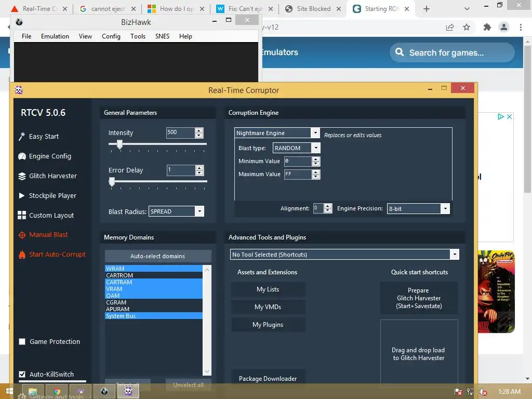
Task: Open BizHawk Tools menu
Action: click(x=138, y=36)
